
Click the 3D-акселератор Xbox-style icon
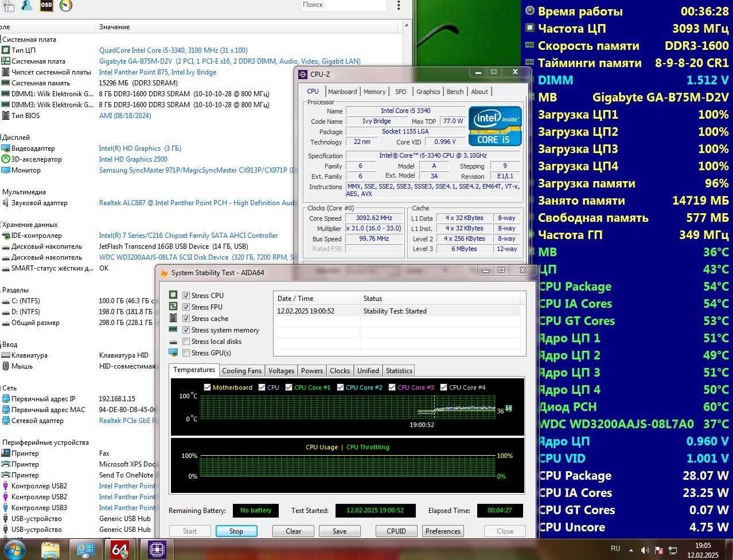(6, 159)
